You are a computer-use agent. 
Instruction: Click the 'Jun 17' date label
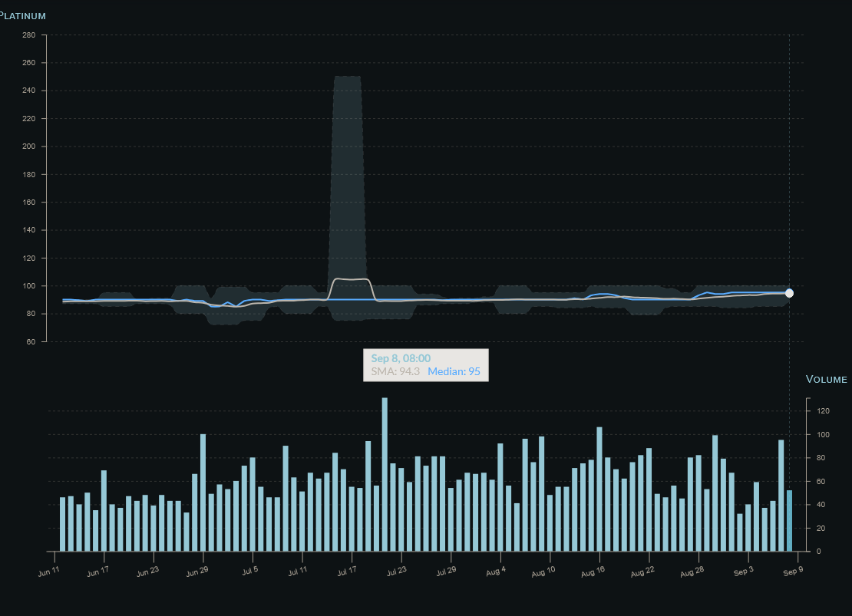pyautogui.click(x=97, y=572)
